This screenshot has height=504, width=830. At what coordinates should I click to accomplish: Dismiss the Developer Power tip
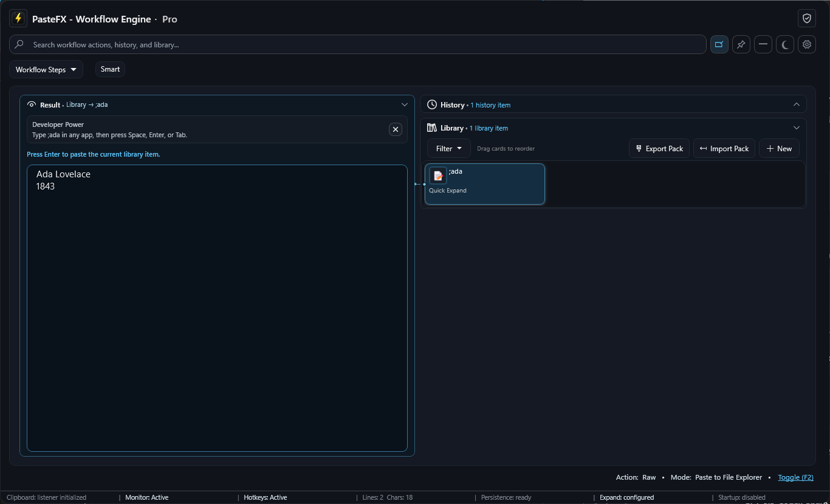(396, 129)
